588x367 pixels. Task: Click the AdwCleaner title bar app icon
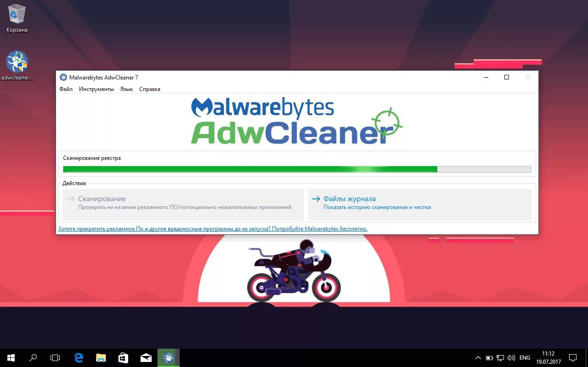pyautogui.click(x=63, y=77)
